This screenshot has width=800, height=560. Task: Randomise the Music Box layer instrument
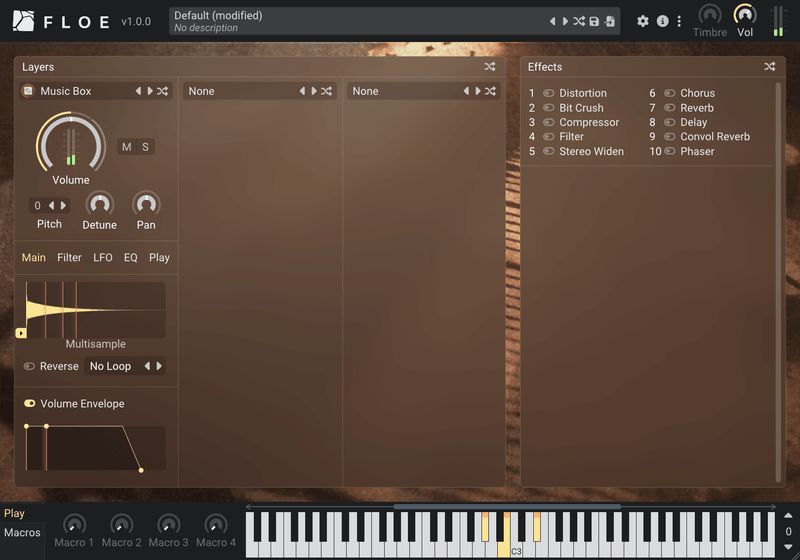point(162,91)
